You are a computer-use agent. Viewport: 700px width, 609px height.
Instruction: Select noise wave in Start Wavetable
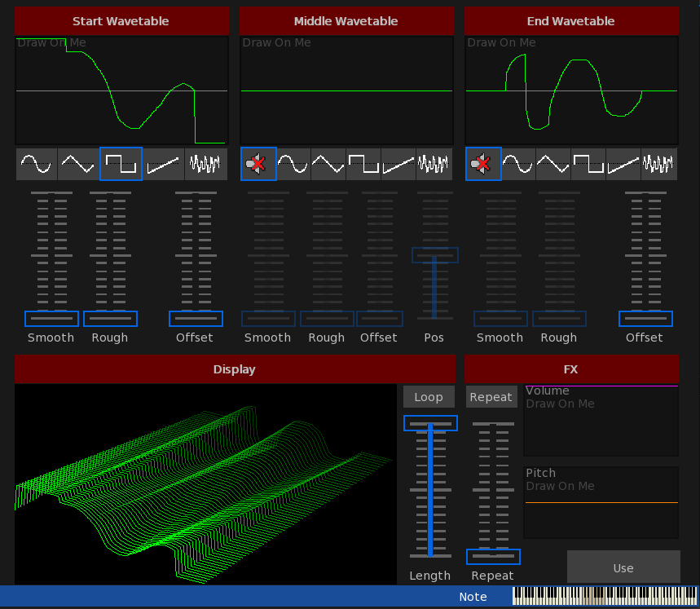tap(205, 164)
